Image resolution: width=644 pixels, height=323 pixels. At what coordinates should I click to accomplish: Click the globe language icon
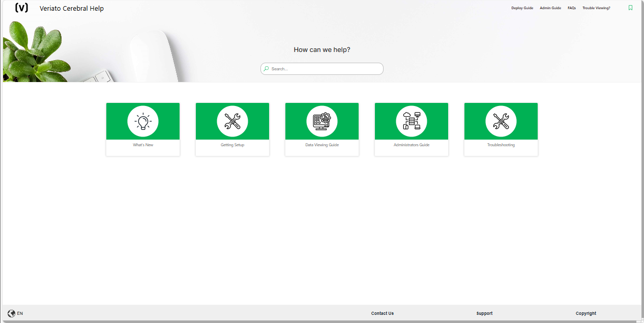(11, 313)
